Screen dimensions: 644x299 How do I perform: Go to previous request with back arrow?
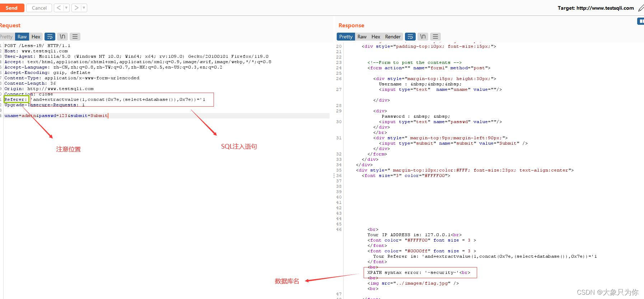click(x=59, y=8)
